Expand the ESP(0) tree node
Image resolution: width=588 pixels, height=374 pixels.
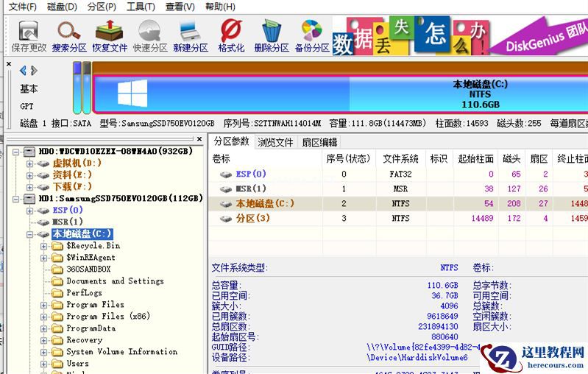coord(29,211)
